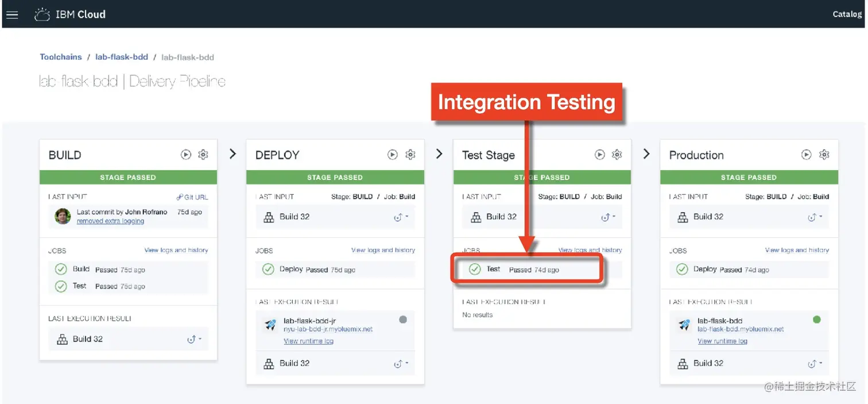Run the BUILD stage play icon
The width and height of the screenshot is (868, 404).
point(186,155)
